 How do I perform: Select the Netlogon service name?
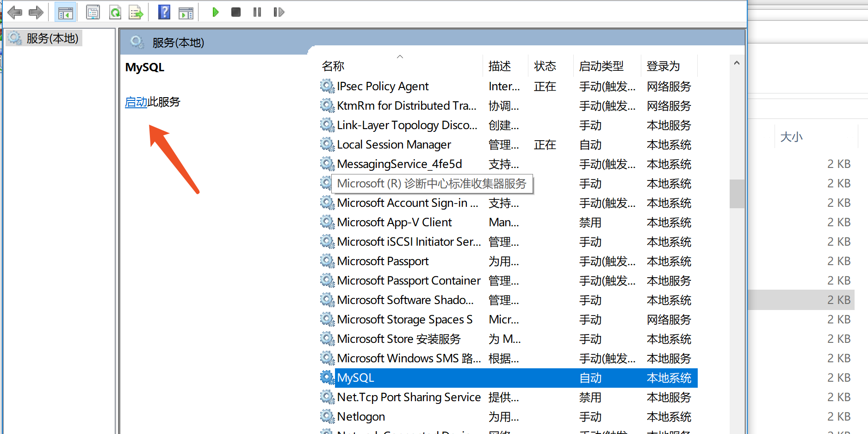click(361, 417)
